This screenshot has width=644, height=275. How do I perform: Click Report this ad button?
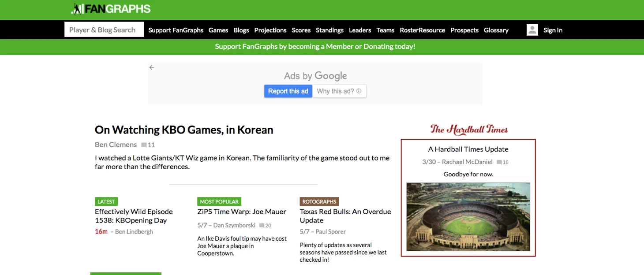click(x=288, y=91)
